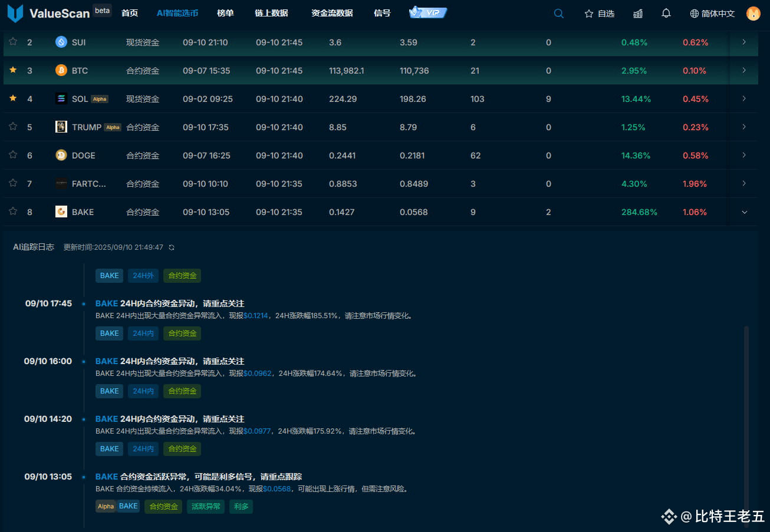
Task: Click the 14.36% value in DOGE row
Action: coord(636,156)
